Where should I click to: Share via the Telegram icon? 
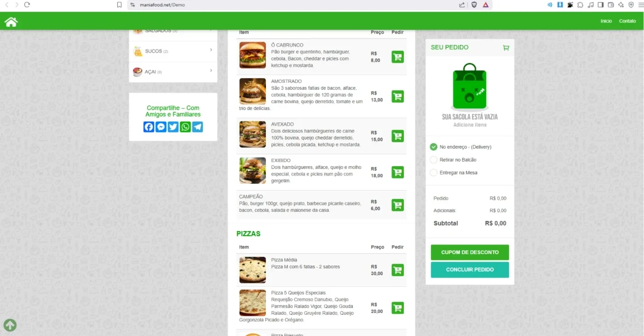[197, 127]
